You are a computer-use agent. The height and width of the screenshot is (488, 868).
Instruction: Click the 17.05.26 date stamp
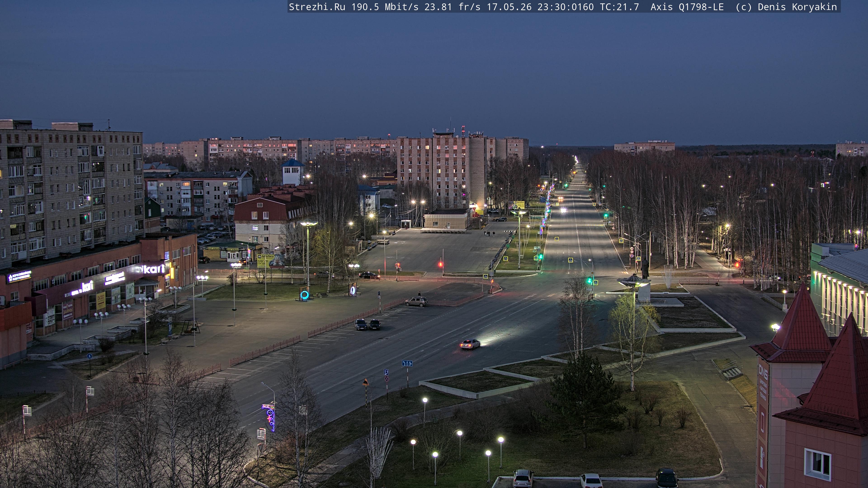[x=509, y=7]
